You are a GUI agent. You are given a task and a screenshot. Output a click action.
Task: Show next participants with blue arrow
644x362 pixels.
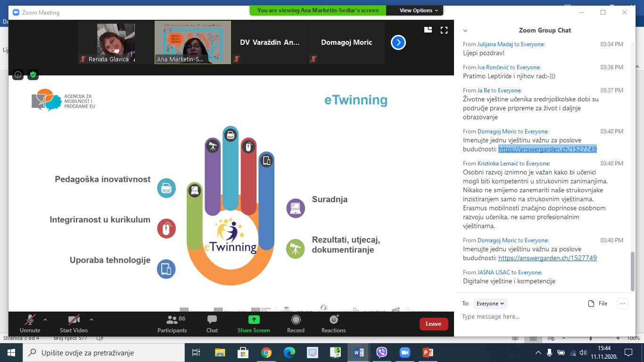point(398,42)
